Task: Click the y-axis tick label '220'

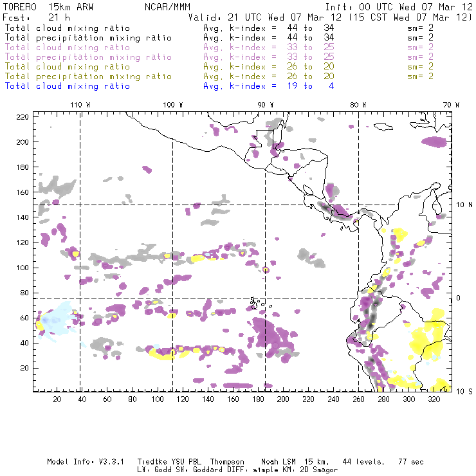Action: click(23, 117)
